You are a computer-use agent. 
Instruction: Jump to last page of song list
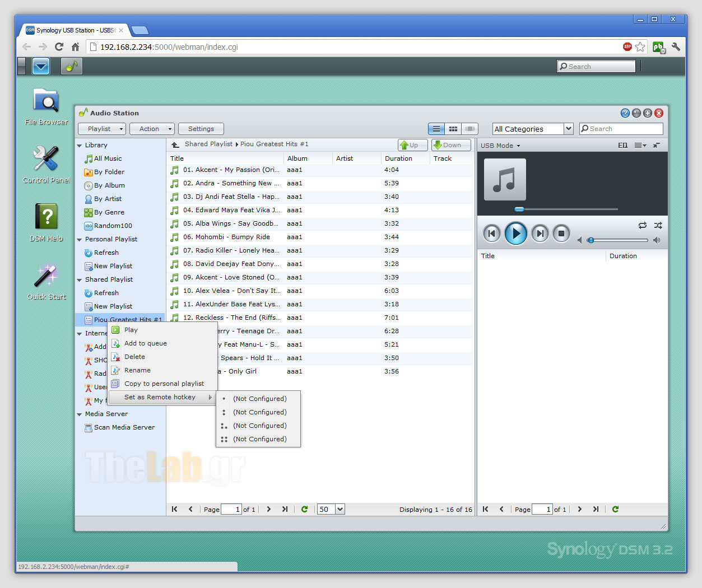(x=285, y=509)
